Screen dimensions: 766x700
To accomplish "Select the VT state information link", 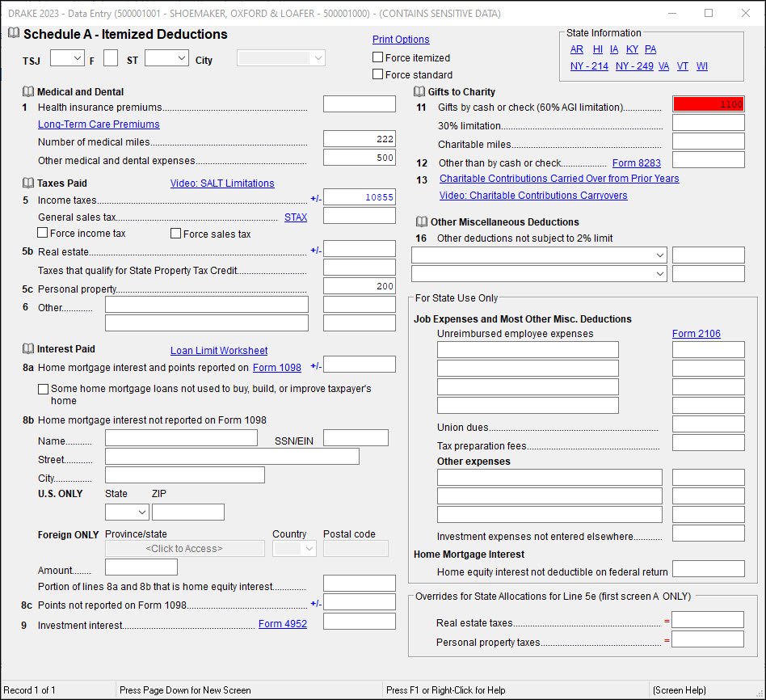I will pyautogui.click(x=683, y=66).
